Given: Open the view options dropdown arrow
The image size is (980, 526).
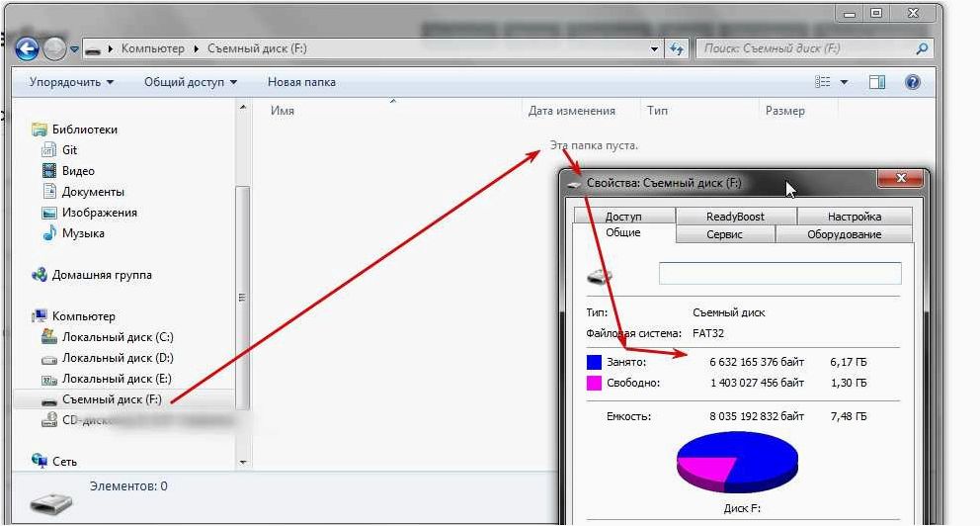Looking at the screenshot, I should pos(844,82).
